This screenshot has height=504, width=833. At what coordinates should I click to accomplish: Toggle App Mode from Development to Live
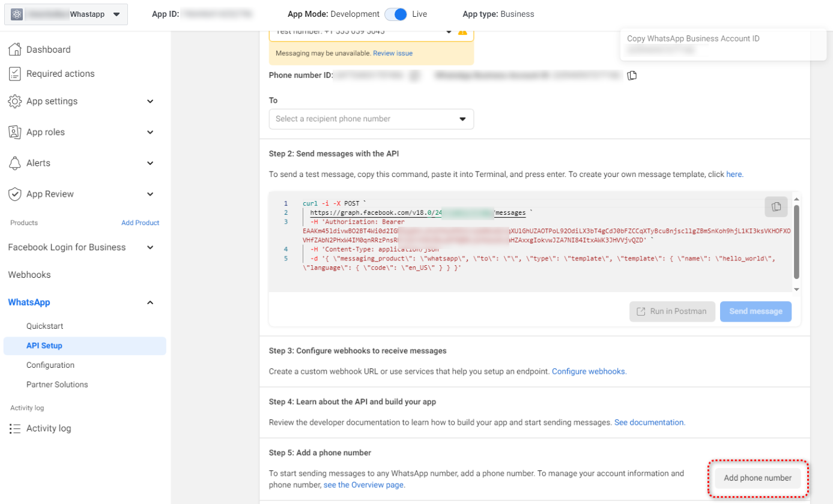click(x=396, y=14)
